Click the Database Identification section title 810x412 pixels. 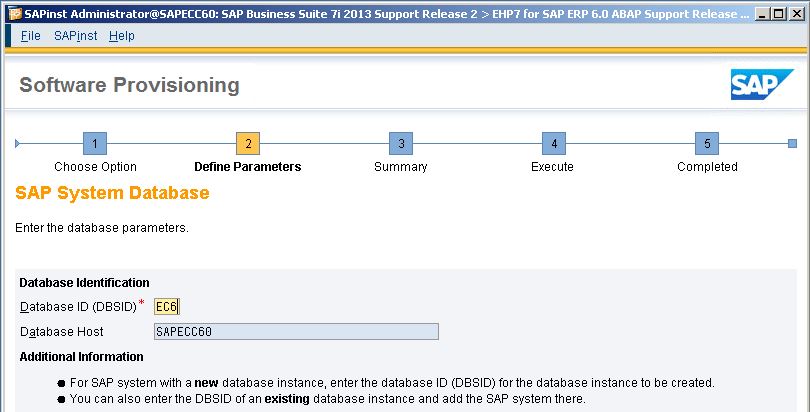(x=84, y=282)
